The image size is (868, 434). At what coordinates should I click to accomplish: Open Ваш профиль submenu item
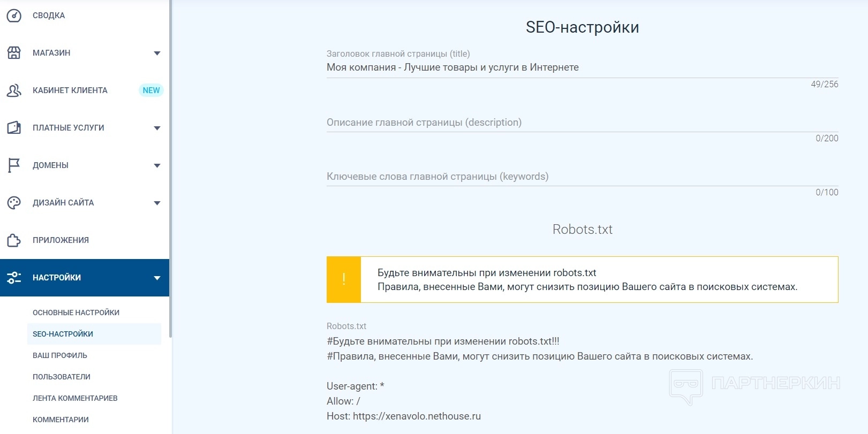(60, 355)
